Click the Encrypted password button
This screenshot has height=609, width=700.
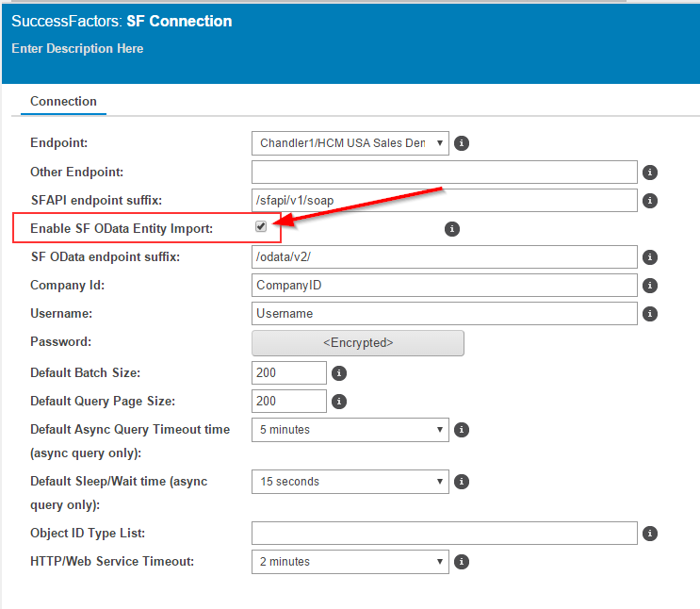pyautogui.click(x=358, y=343)
